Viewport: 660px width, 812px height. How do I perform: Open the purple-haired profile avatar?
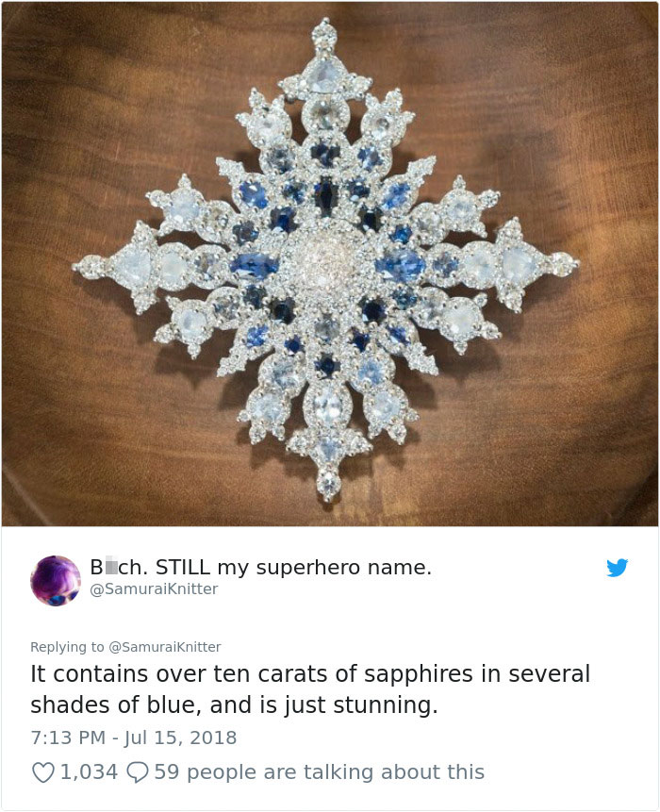56,581
